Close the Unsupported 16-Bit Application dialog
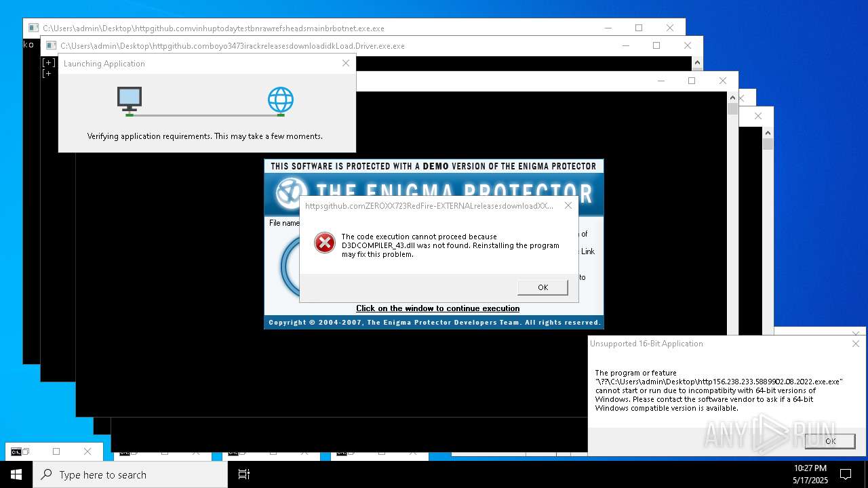 point(856,344)
